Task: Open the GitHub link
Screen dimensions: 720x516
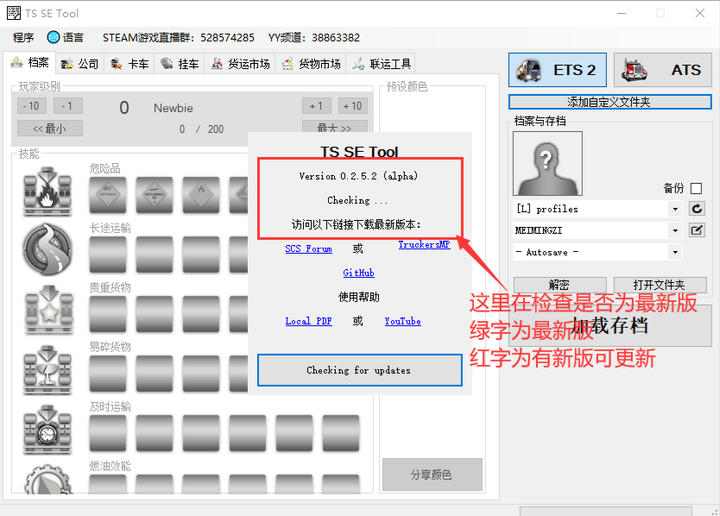Action: (359, 273)
